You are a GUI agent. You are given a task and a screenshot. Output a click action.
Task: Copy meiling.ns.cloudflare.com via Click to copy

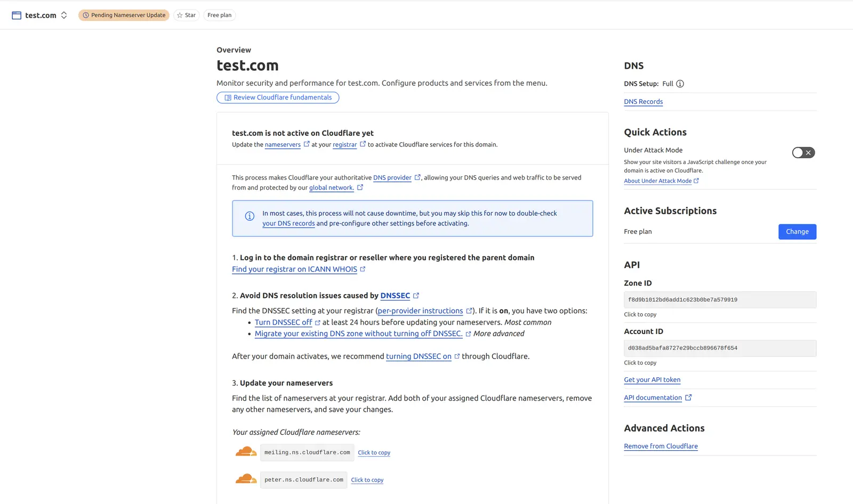point(374,453)
